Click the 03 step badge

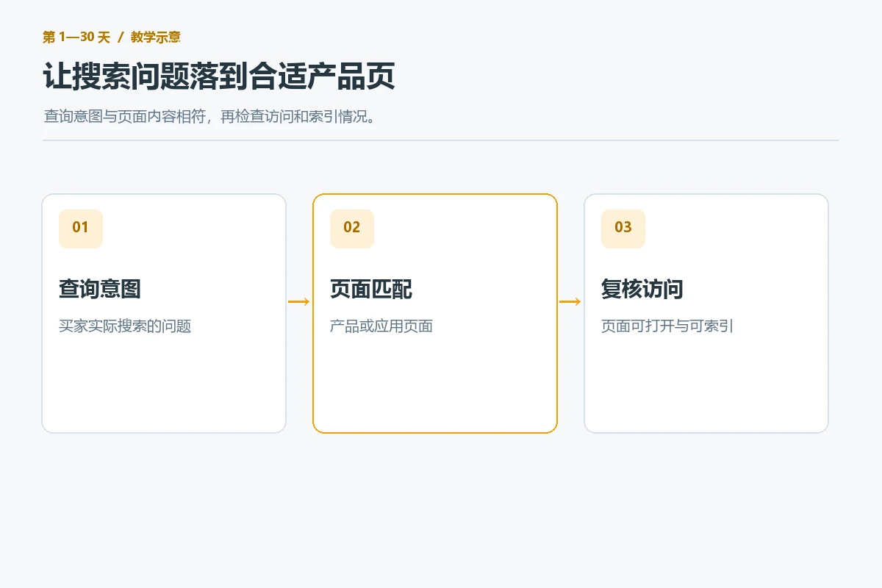(x=623, y=229)
